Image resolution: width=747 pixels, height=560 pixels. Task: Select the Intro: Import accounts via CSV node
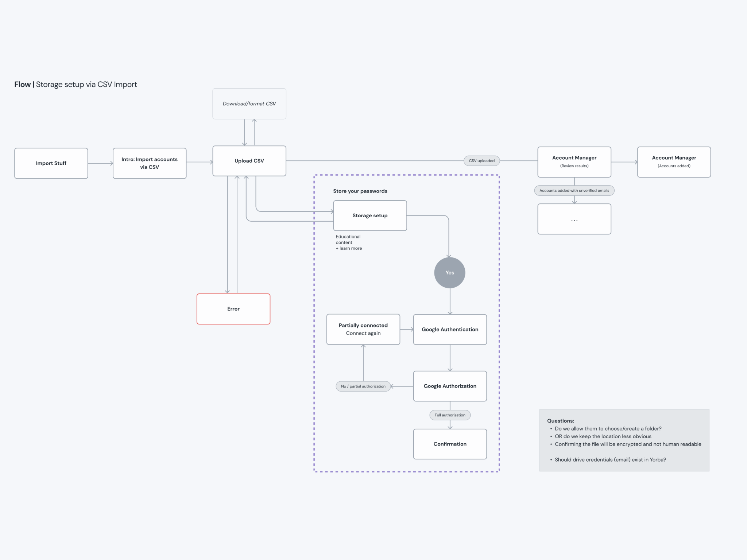150,163
